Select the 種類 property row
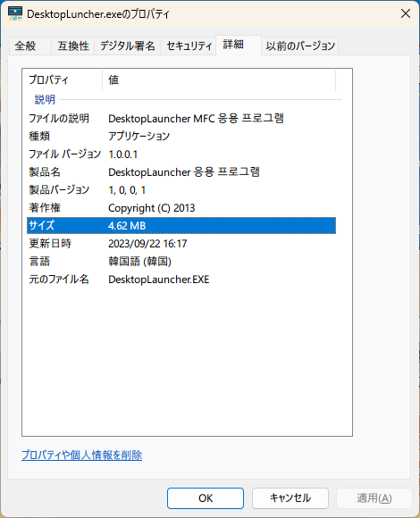 [181, 136]
